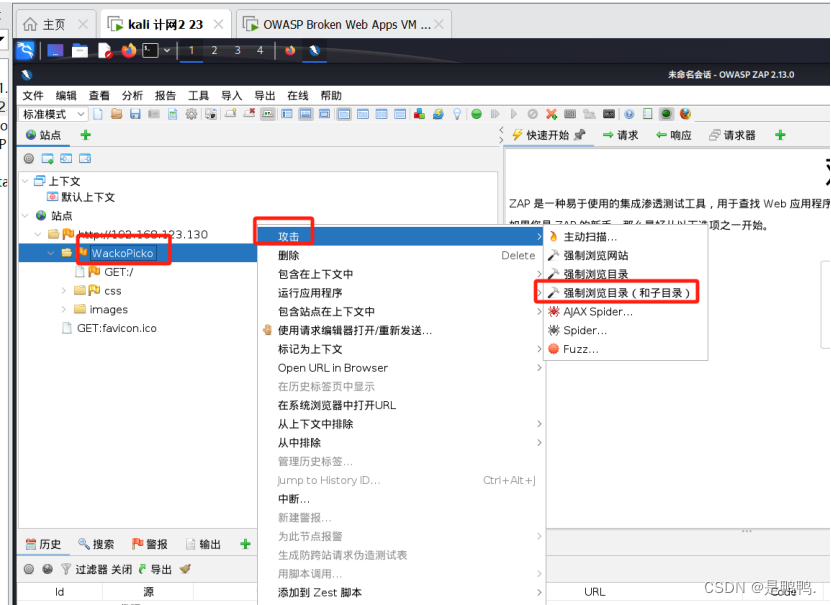
Task: Open the 工具 menu
Action: point(198,95)
